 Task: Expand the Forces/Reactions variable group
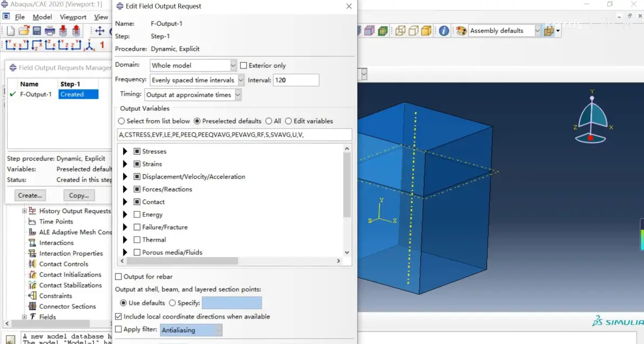125,189
